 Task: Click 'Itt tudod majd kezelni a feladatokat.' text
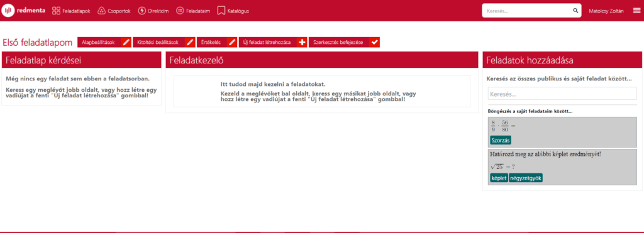coord(273,84)
